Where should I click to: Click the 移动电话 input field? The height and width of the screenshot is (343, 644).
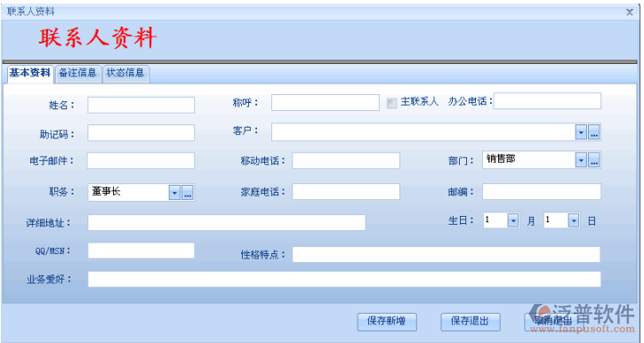[346, 161]
